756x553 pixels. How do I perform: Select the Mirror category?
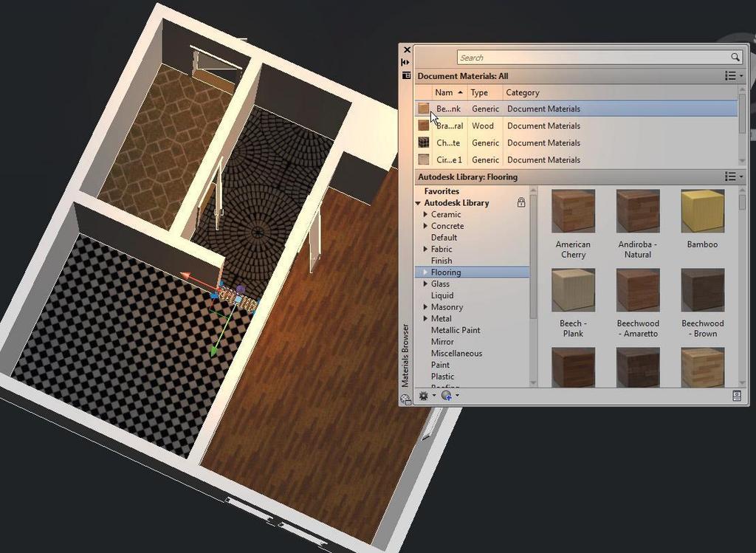tap(441, 341)
